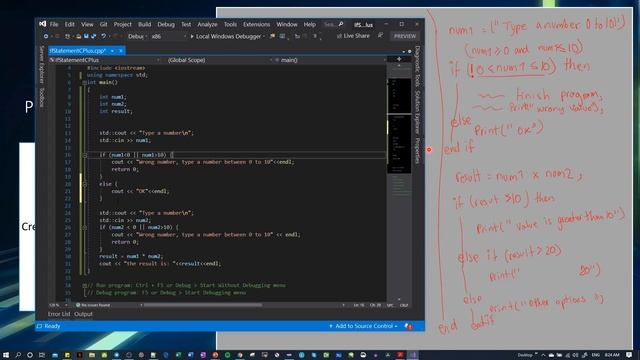Open the Toolbox side tab
Image resolution: width=640 pixels, height=360 pixels.
point(41,97)
